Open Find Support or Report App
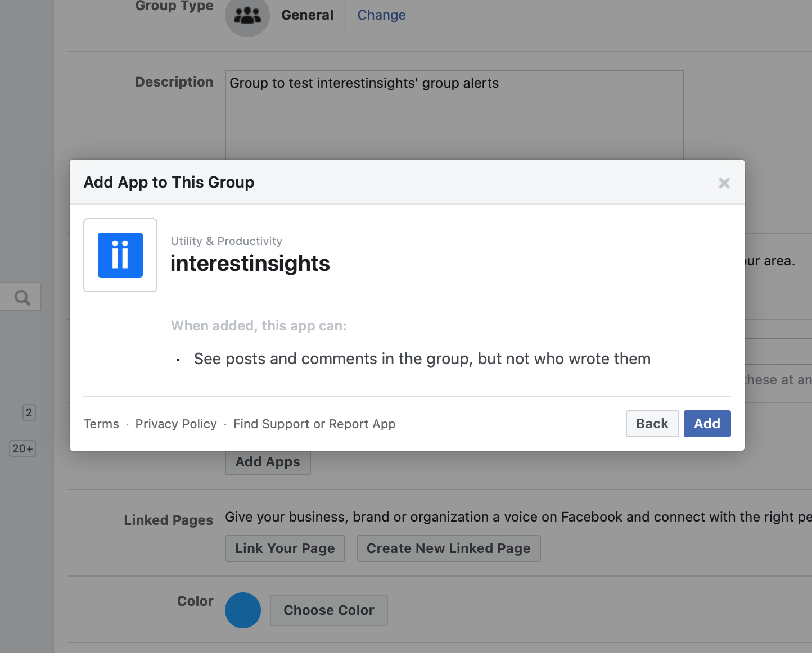This screenshot has width=812, height=653. (314, 424)
